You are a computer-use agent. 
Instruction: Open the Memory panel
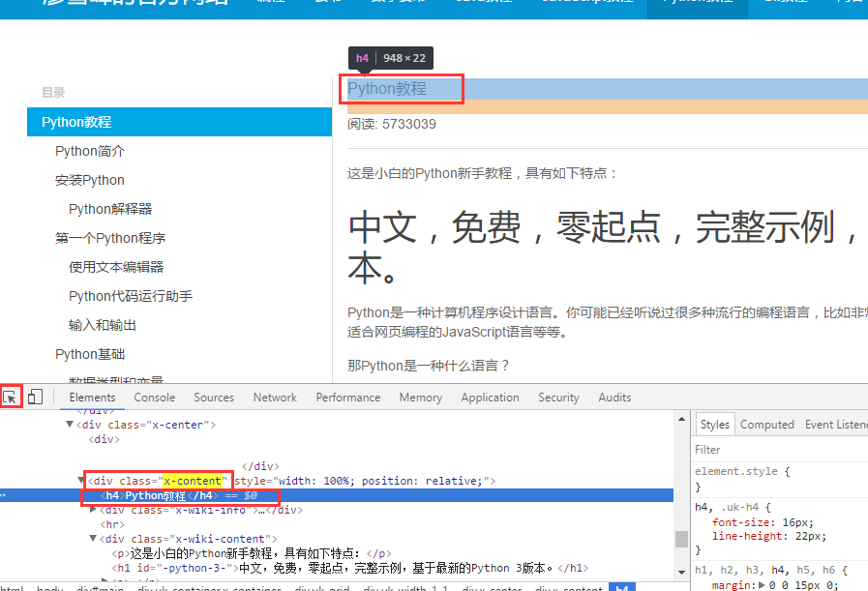[420, 397]
